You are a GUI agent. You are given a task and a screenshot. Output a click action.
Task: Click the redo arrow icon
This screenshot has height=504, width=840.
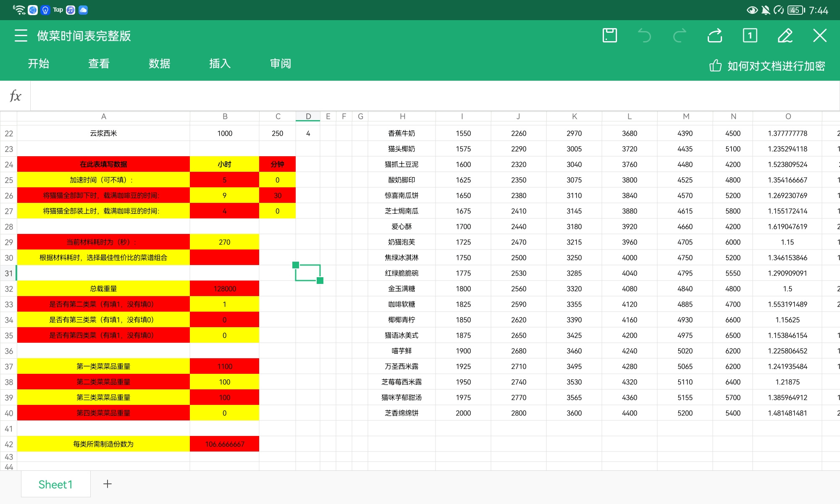pyautogui.click(x=680, y=36)
